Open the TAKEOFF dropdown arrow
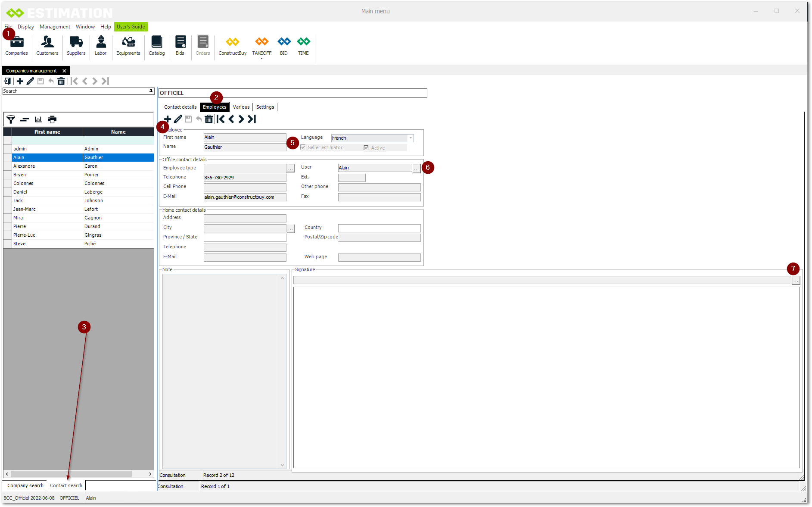 tap(261, 58)
